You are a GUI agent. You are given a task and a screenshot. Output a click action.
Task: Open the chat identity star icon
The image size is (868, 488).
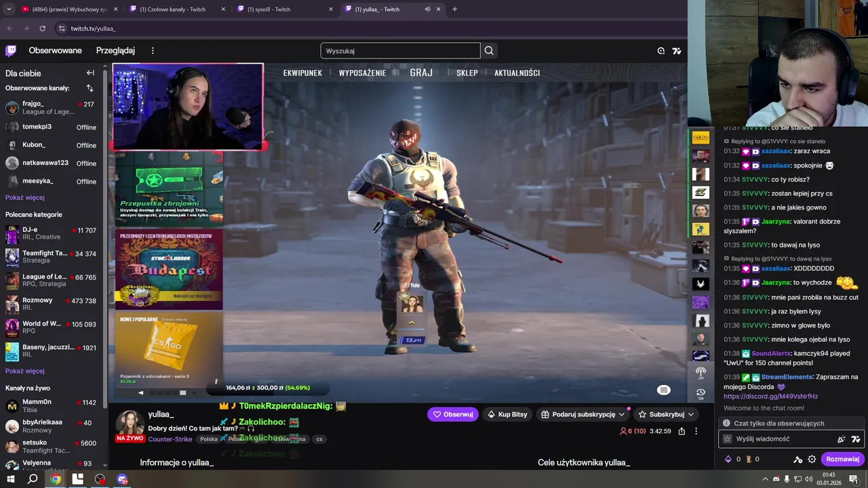click(x=728, y=439)
